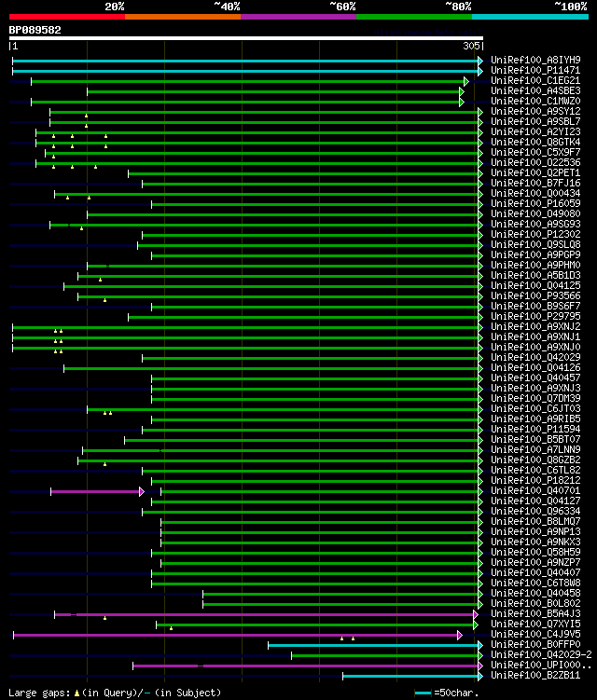Click the UniRef100_B5BT07 label
Viewport: 597px width, 700px height.
point(535,440)
